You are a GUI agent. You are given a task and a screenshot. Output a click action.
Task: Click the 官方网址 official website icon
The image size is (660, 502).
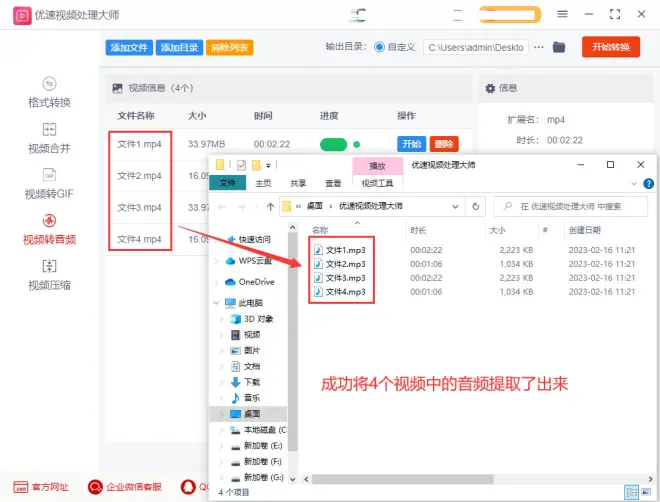point(20,487)
